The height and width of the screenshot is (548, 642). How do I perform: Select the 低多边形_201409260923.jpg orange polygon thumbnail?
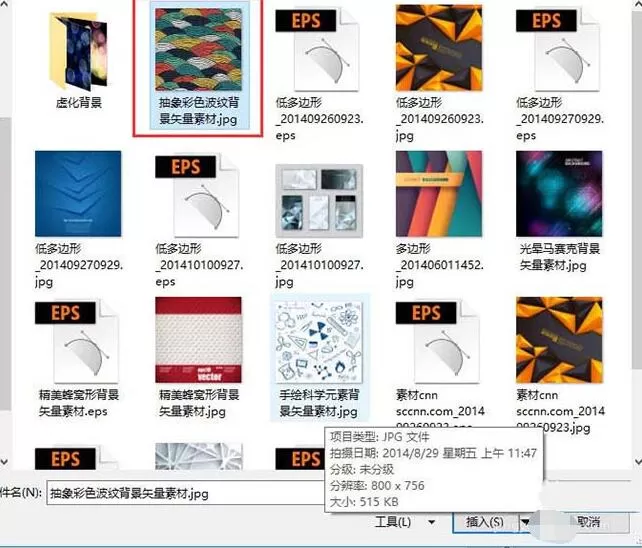[x=439, y=48]
